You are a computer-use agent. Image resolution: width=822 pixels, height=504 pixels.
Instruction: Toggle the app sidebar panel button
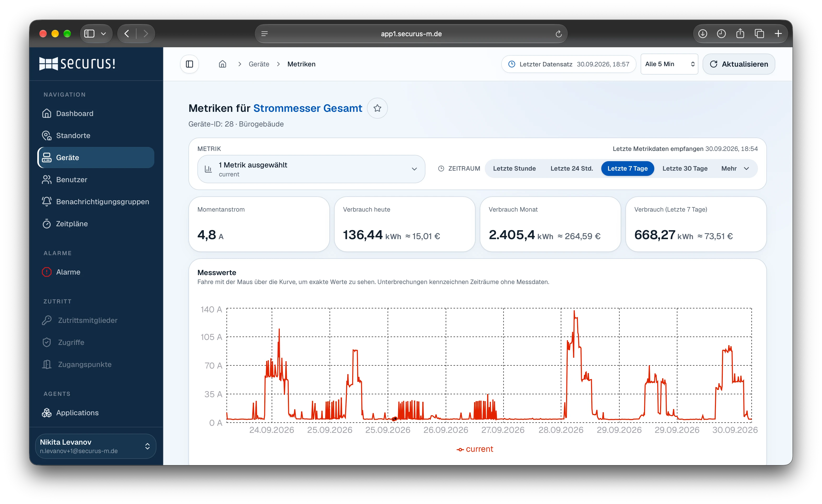click(189, 64)
